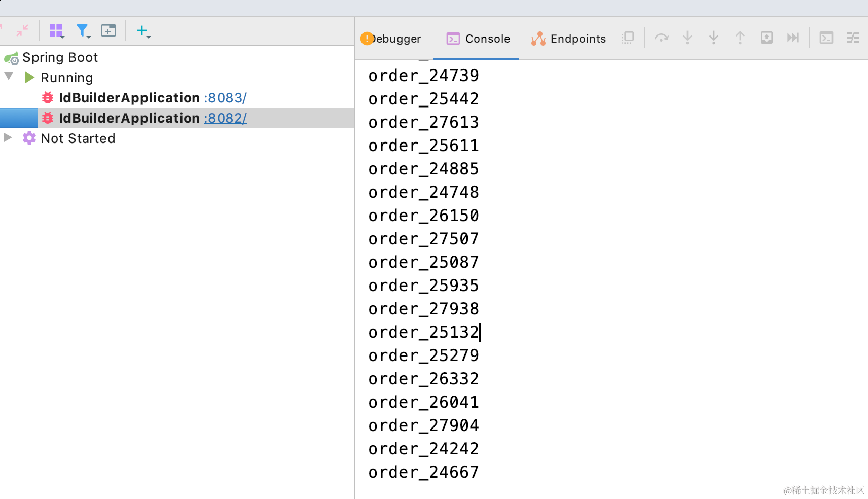Click the Evaluate Expression console icon
The height and width of the screenshot is (499, 868).
[826, 38]
